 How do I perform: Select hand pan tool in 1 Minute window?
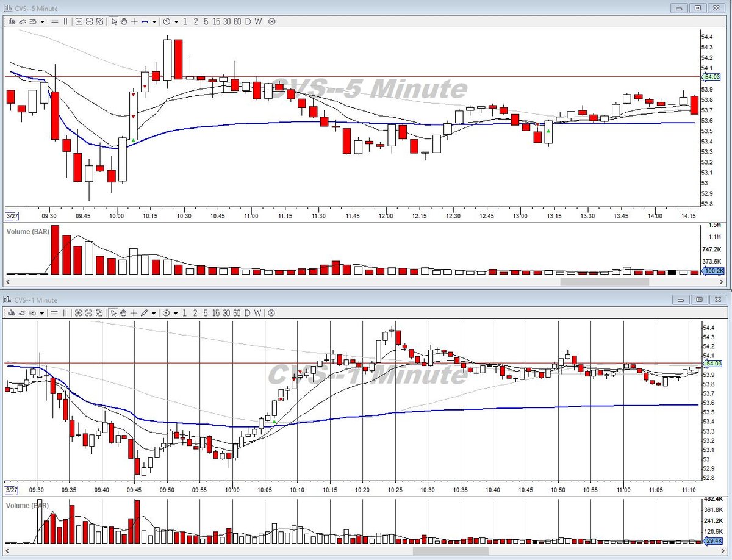click(x=123, y=313)
